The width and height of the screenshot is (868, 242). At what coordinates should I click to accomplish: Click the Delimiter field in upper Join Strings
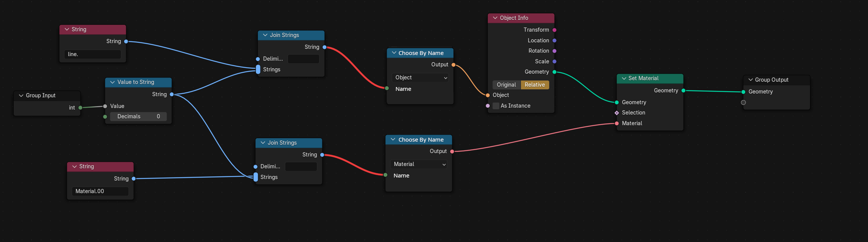pyautogui.click(x=304, y=59)
